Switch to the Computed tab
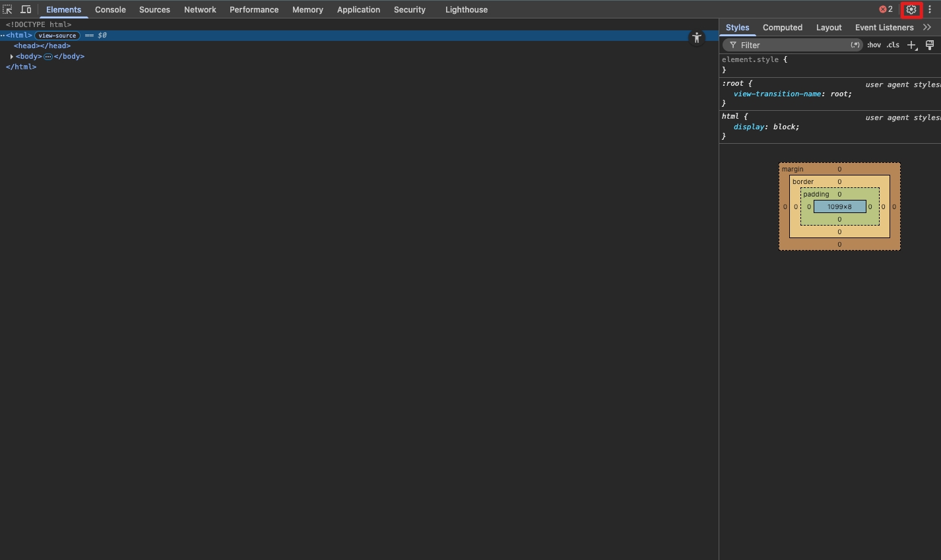This screenshot has height=560, width=941. point(782,27)
